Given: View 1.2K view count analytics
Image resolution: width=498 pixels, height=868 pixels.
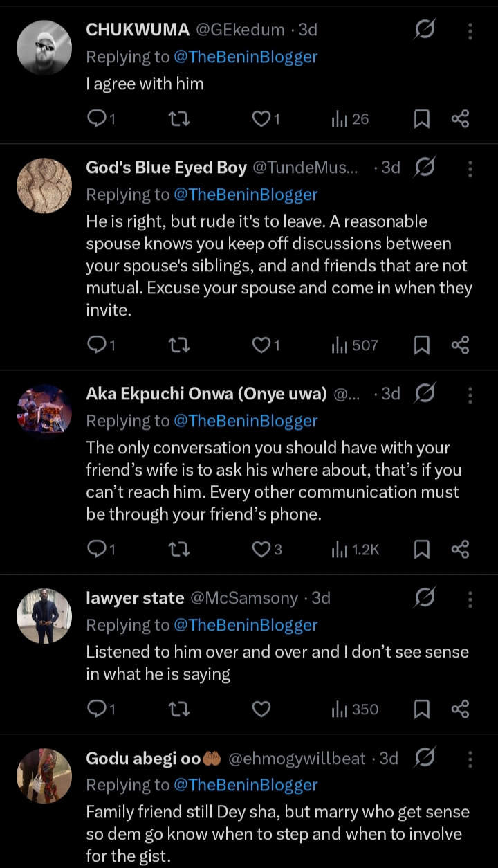Looking at the screenshot, I should tap(356, 550).
